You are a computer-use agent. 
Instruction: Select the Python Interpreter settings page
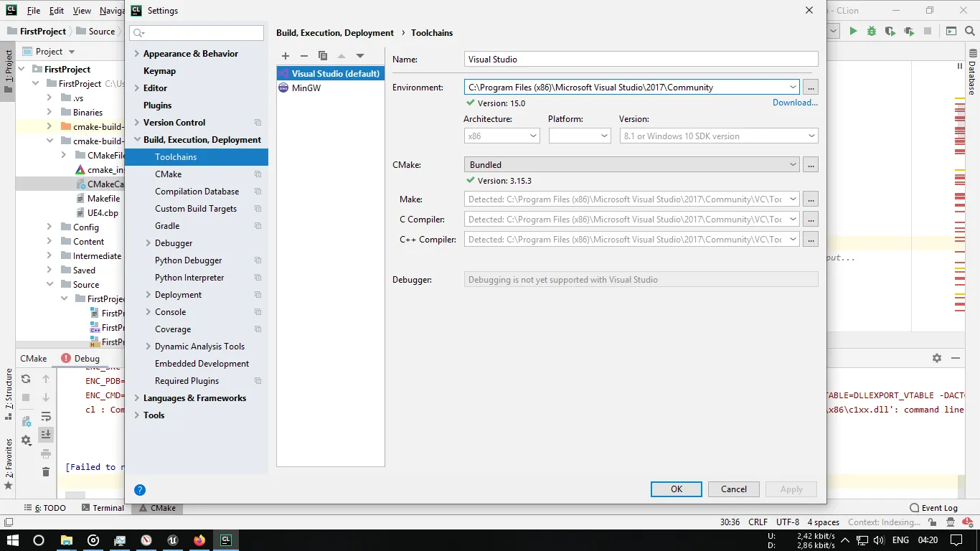tap(189, 278)
